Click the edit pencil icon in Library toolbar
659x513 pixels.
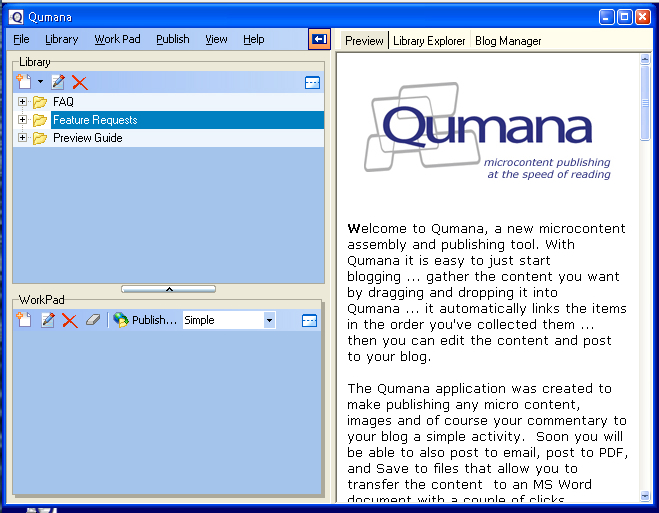58,82
